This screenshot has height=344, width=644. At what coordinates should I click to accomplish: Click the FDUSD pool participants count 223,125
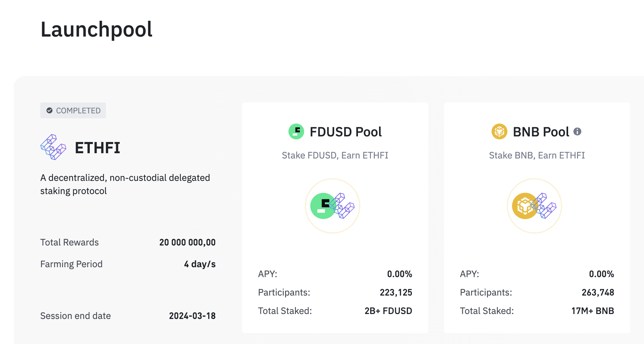396,292
